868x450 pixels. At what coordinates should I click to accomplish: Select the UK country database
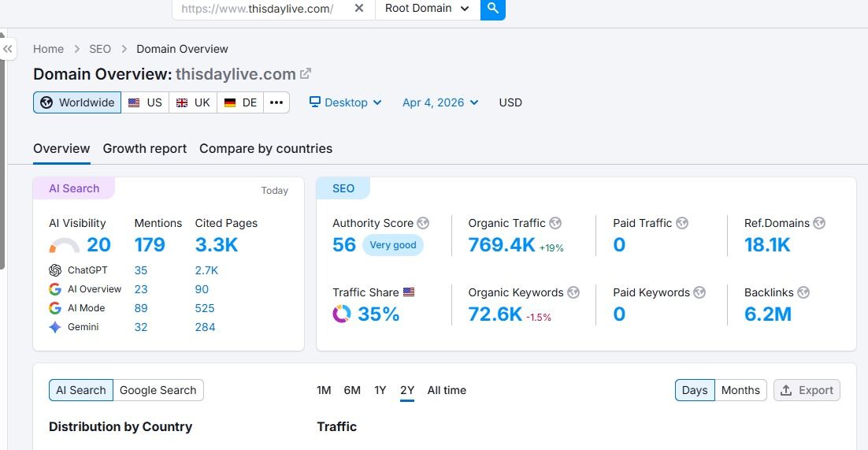(193, 102)
